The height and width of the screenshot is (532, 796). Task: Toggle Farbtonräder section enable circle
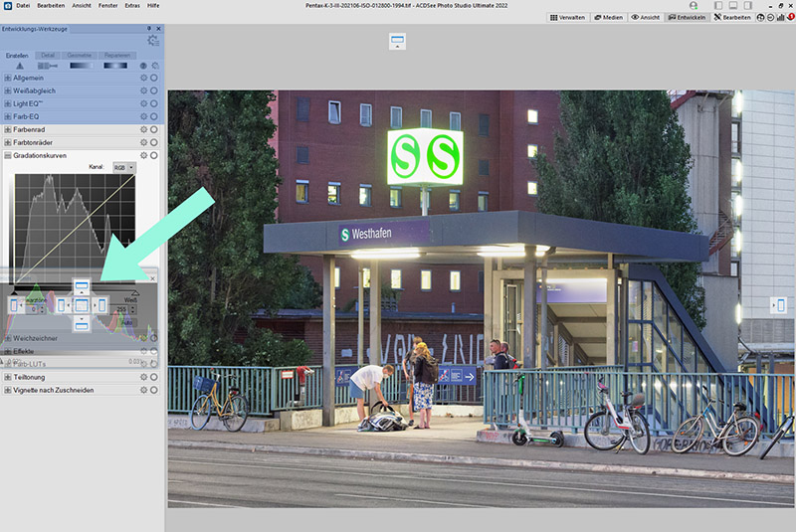[x=154, y=142]
